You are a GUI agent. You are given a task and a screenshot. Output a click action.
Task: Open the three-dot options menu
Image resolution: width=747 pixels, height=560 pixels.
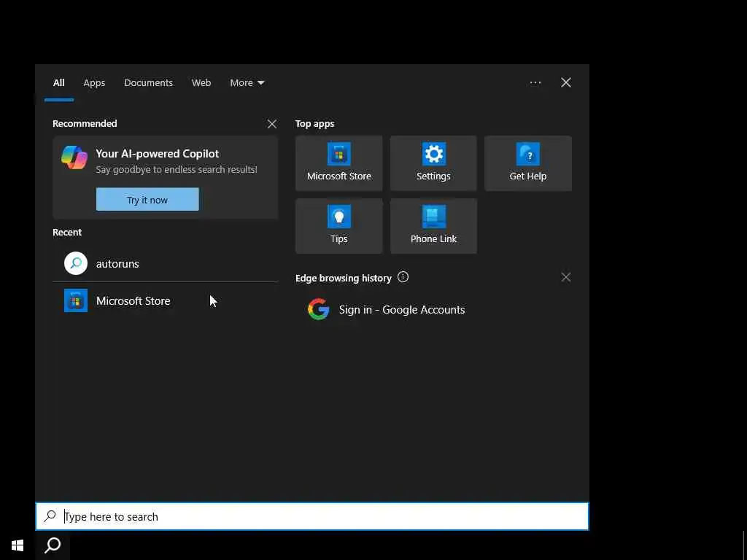coord(535,82)
